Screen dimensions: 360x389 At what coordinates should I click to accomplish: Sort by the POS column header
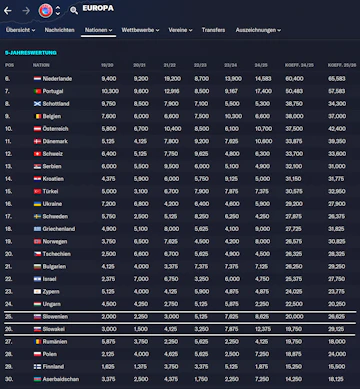coord(9,65)
